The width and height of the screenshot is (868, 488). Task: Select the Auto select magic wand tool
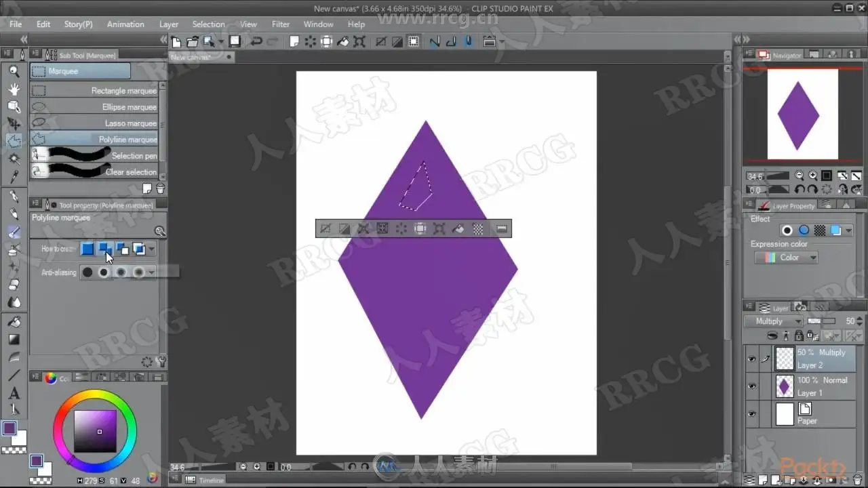pos(14,159)
